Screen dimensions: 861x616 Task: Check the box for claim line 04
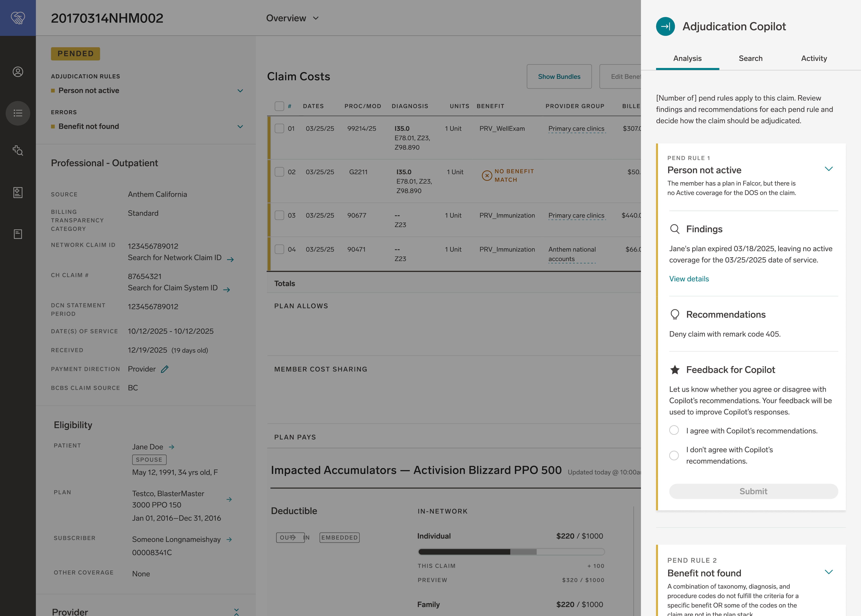pos(279,249)
